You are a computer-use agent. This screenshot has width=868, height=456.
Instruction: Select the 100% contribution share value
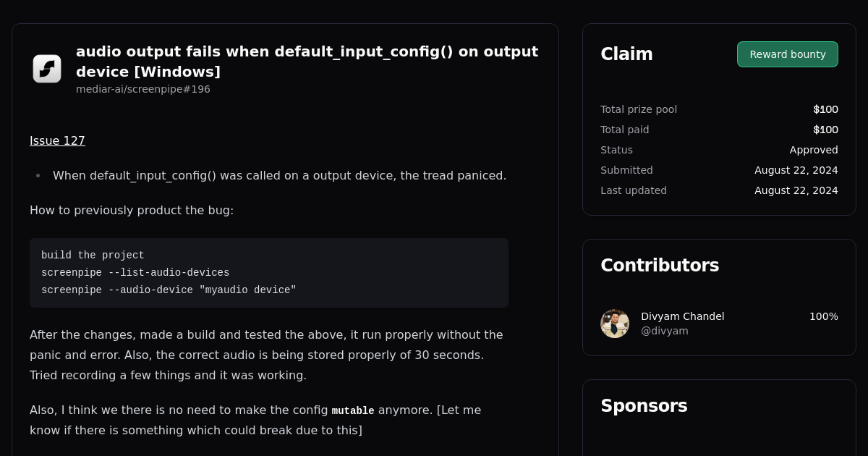pyautogui.click(x=824, y=316)
